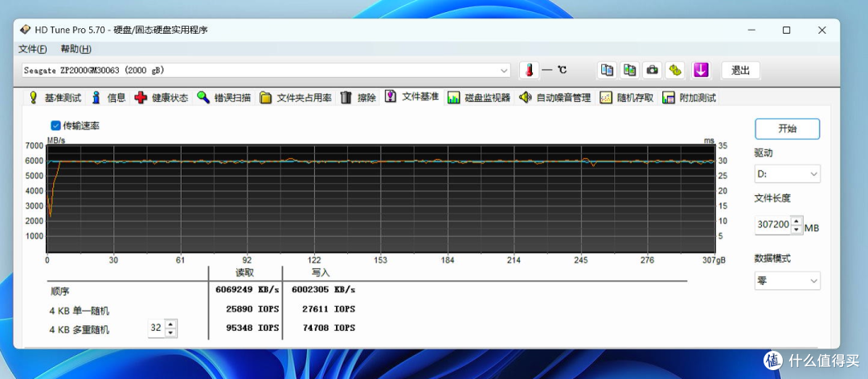Image resolution: width=868 pixels, height=379 pixels.
Task: Toggle the 传输速率 checkbox
Action: click(55, 125)
